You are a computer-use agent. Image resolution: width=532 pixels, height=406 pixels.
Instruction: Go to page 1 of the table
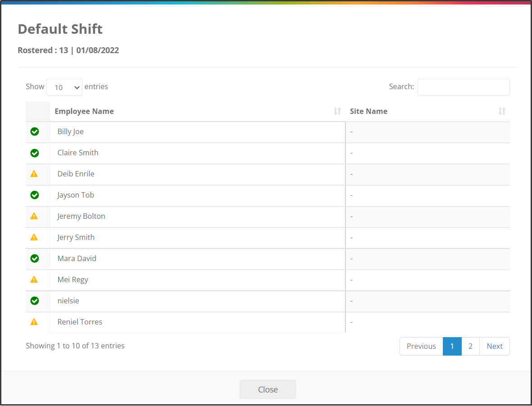pyautogui.click(x=452, y=346)
